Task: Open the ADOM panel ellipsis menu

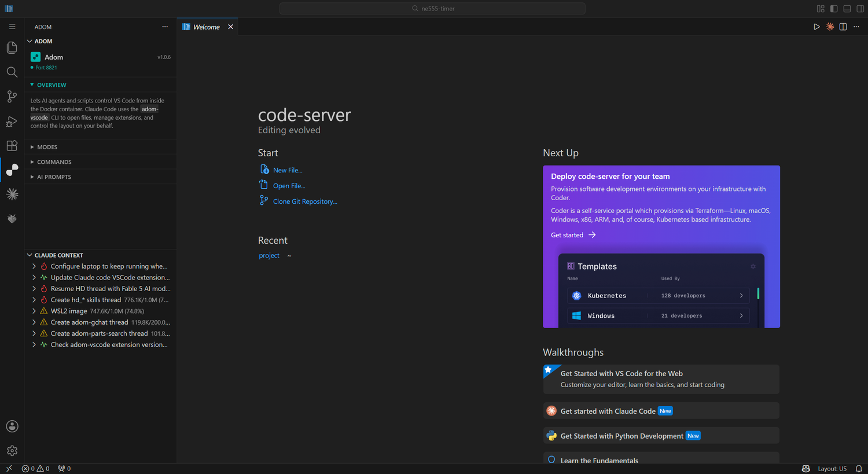Action: point(165,27)
